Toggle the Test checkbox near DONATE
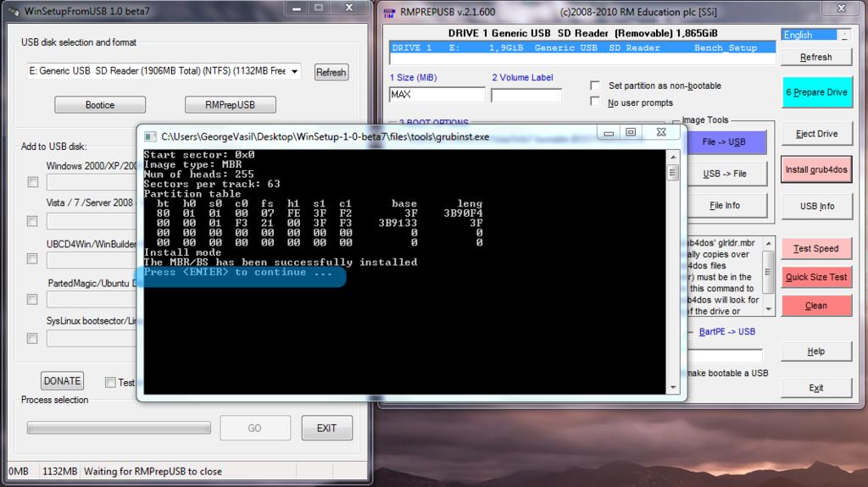 coord(110,383)
